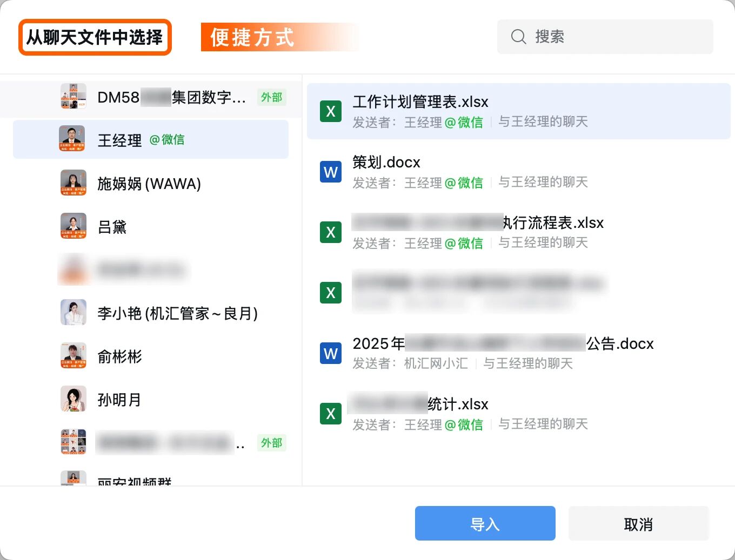
Task: Select contact 吕黛 in the chat list
Action: (x=112, y=227)
